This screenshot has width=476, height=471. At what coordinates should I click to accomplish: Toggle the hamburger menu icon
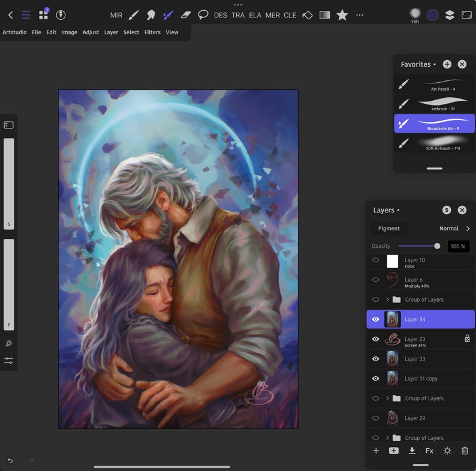pos(26,15)
